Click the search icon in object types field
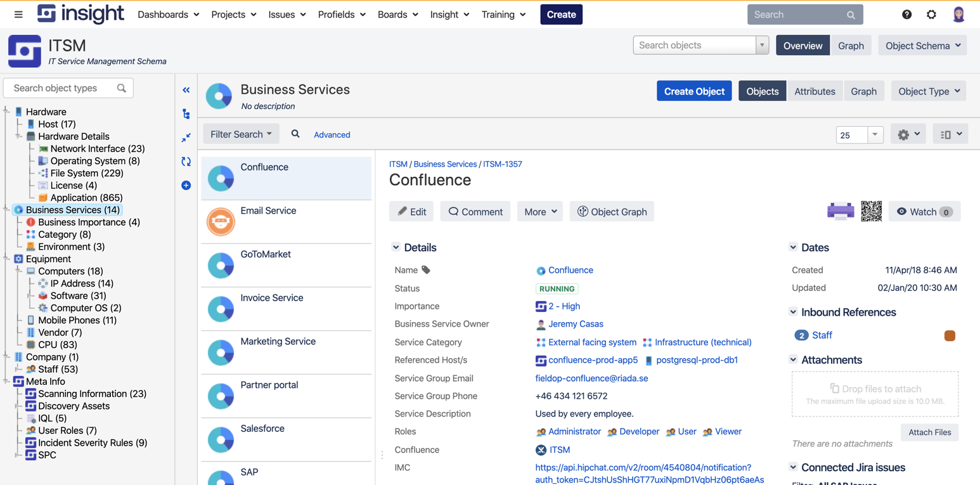The width and height of the screenshot is (980, 485). click(122, 88)
